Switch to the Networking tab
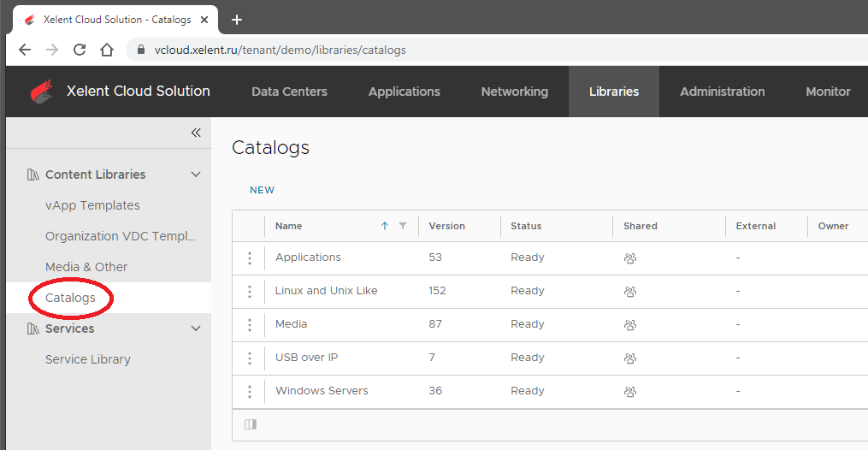Image resolution: width=868 pixels, height=450 pixels. coord(515,92)
